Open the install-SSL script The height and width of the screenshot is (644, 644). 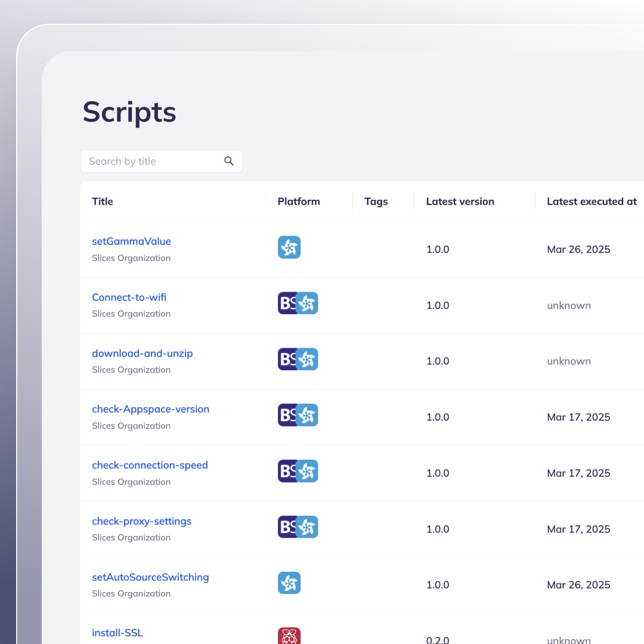117,633
